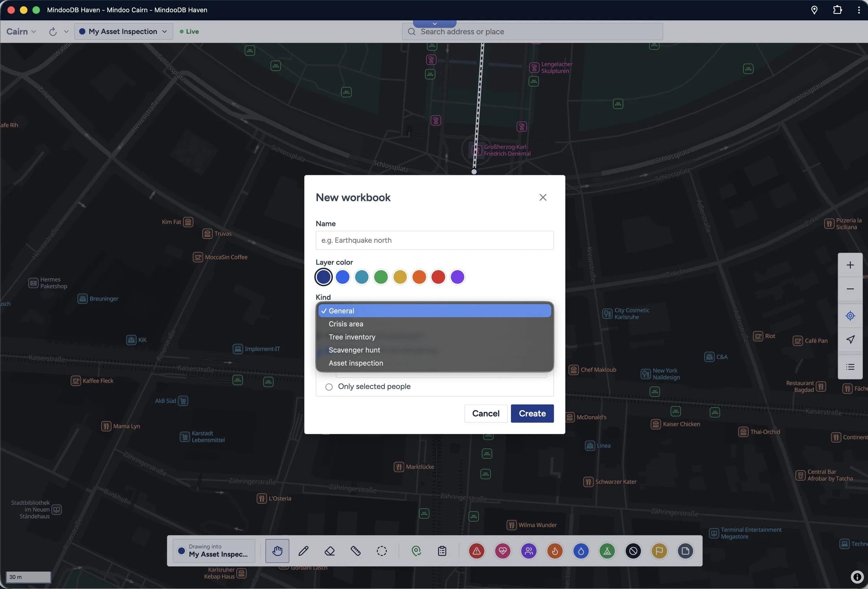Open the Drawing into workbook picker
The width and height of the screenshot is (868, 589).
pos(214,551)
